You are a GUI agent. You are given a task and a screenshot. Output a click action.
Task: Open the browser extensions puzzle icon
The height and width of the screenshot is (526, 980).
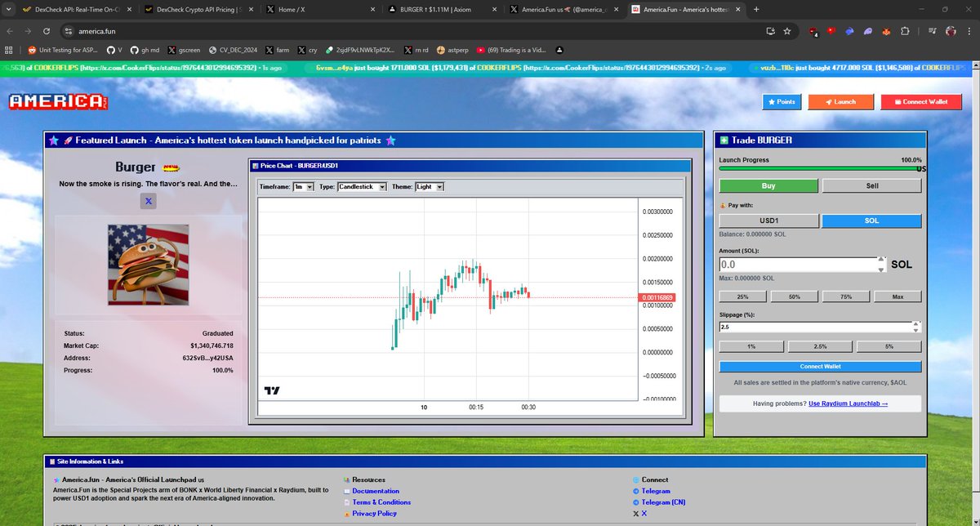(904, 31)
